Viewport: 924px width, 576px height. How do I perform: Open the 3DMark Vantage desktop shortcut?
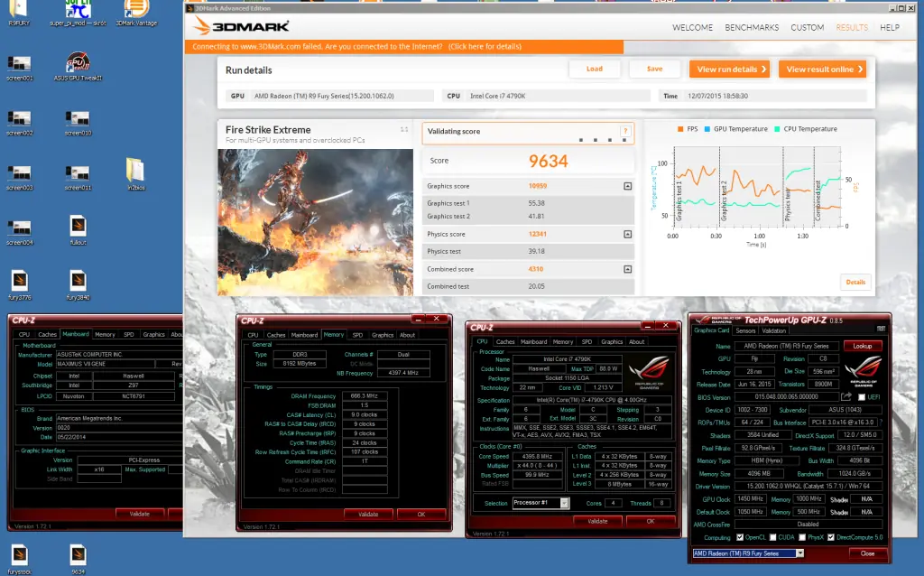point(133,11)
